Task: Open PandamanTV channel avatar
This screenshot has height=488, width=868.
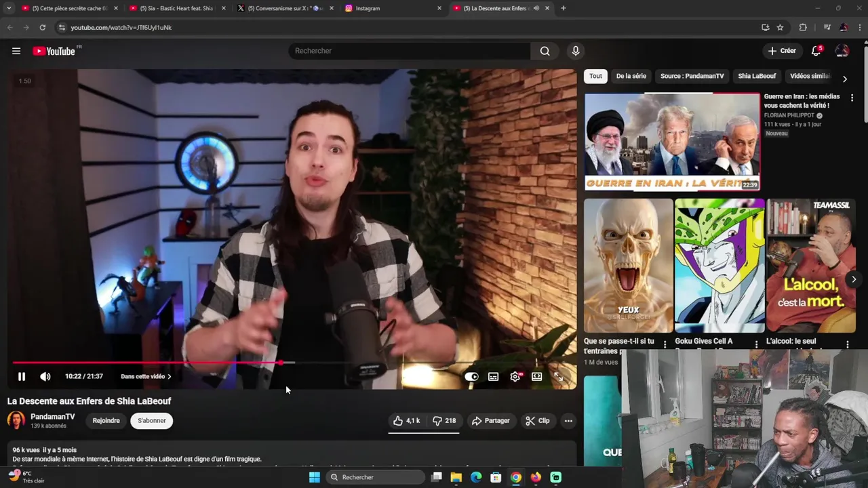Action: (16, 421)
